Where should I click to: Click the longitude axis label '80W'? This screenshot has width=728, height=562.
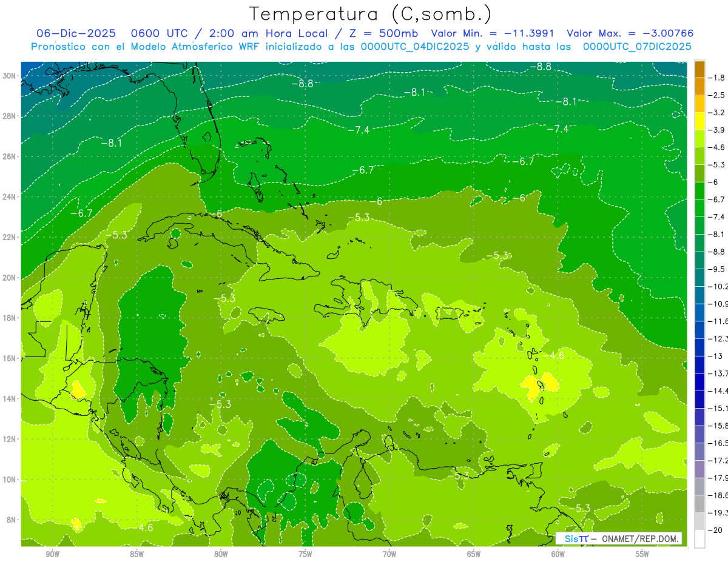click(221, 554)
